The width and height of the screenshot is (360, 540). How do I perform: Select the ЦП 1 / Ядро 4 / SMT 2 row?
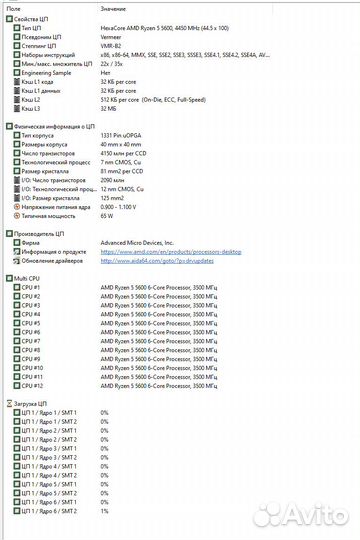(x=61, y=475)
